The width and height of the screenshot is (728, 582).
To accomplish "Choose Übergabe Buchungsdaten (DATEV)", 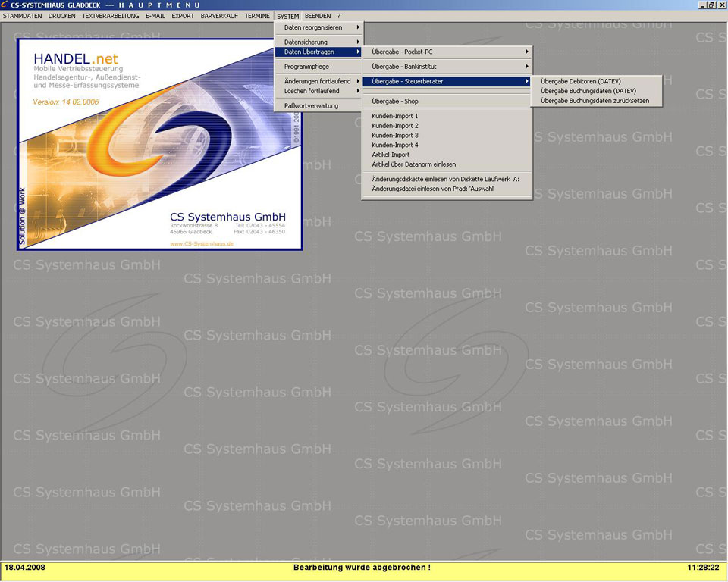I will (588, 91).
